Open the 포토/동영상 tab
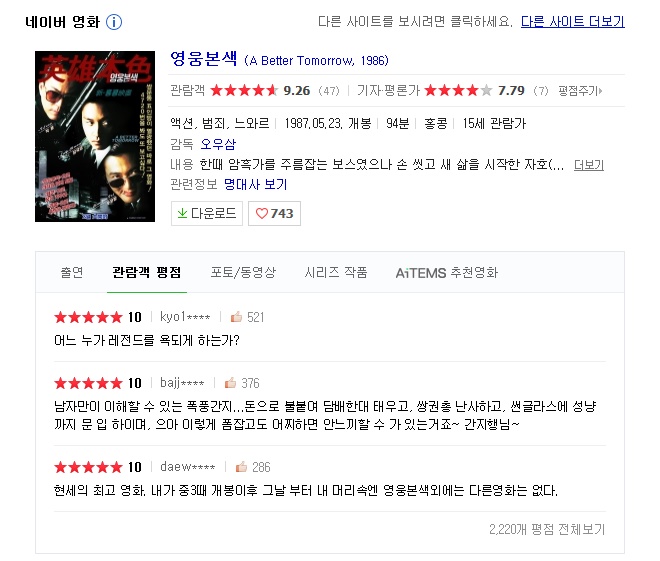The width and height of the screenshot is (660, 561). click(243, 272)
